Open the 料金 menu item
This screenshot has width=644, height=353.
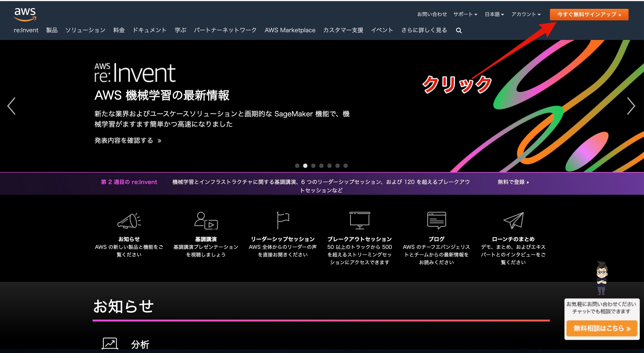[119, 30]
